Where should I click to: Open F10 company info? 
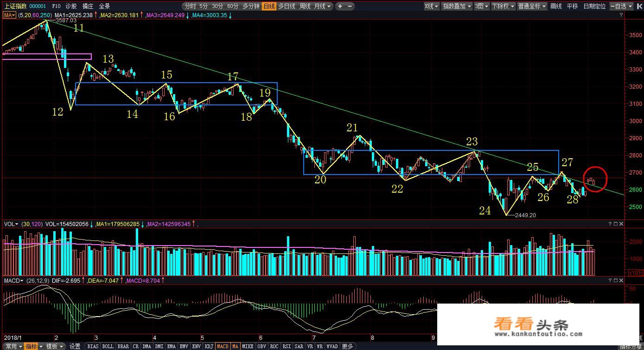tap(56, 6)
